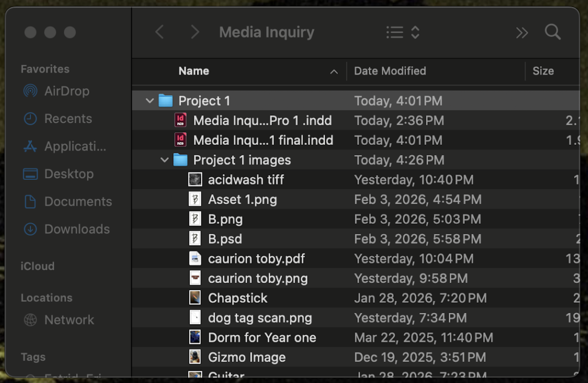
Task: Click the search magnifier icon
Action: (x=552, y=32)
